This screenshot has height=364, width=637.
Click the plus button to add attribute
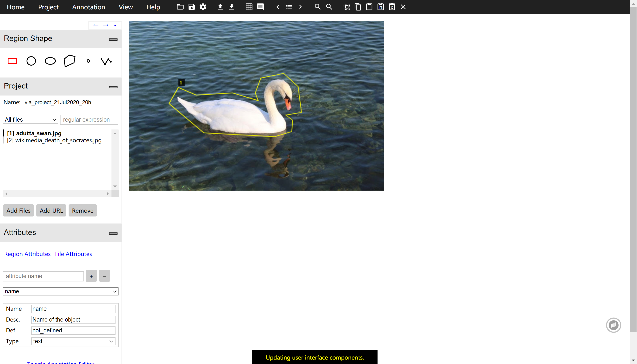click(91, 276)
